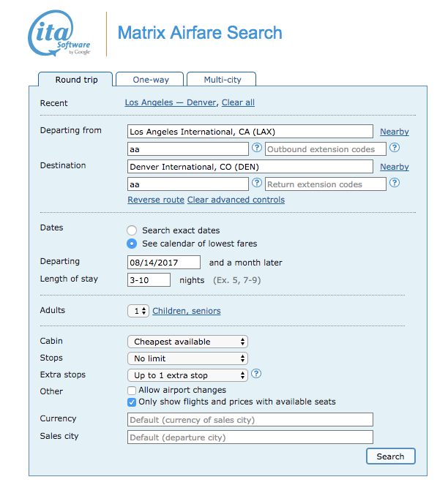Focus the Sales city input field
The width and height of the screenshot is (448, 504).
point(250,437)
